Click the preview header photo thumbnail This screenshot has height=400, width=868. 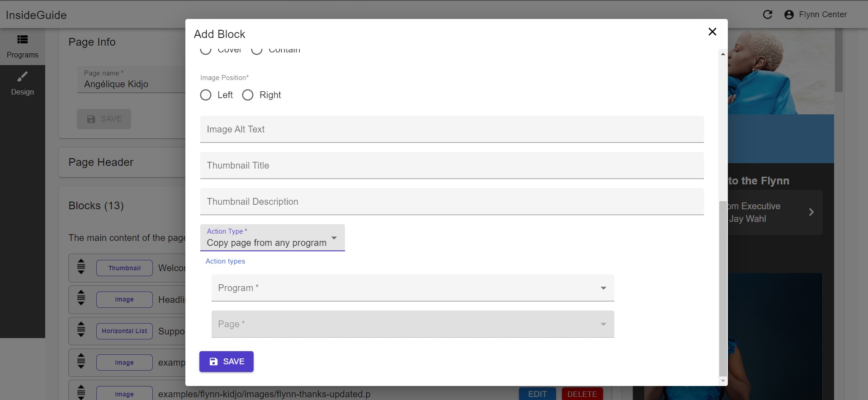point(781,71)
